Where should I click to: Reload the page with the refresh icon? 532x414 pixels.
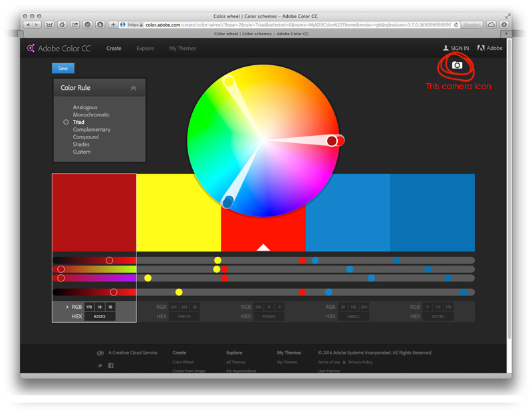click(456, 25)
